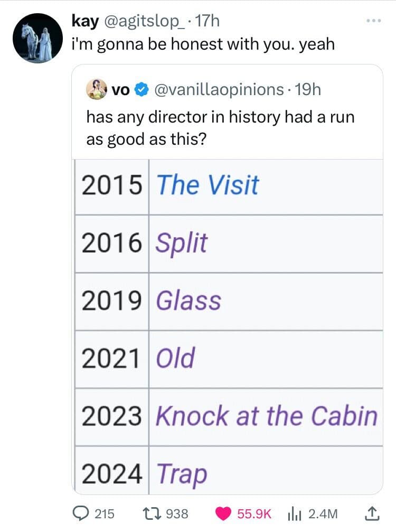The width and height of the screenshot is (396, 532).
Task: Open the @vanillaopinions handle
Action: [219, 90]
